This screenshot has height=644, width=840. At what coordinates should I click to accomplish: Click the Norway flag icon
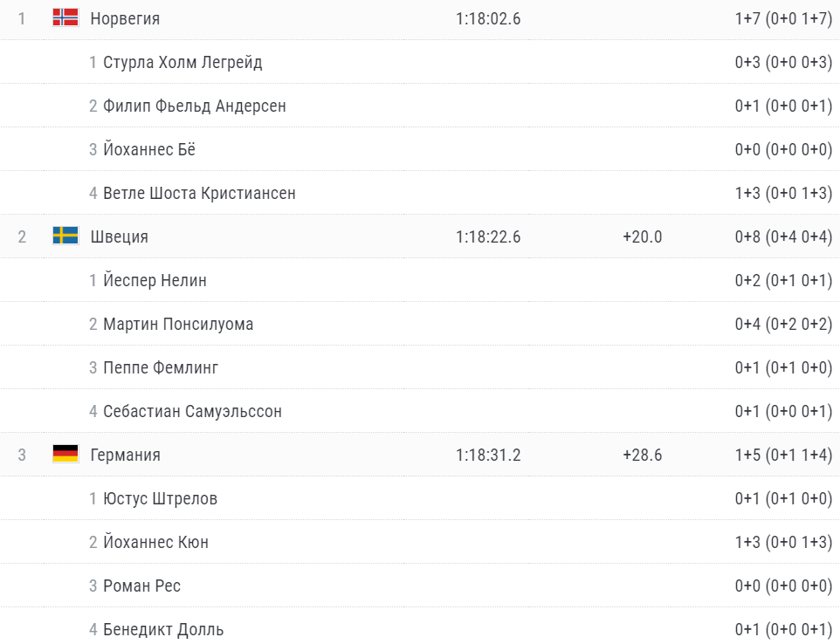(65, 17)
